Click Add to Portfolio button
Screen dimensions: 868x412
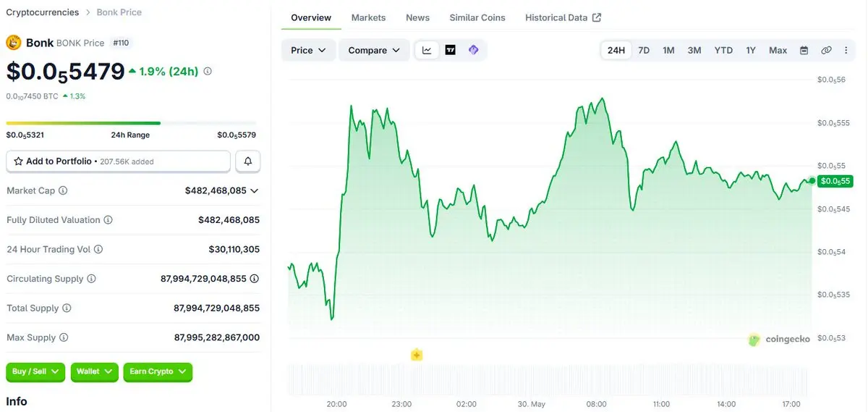tap(119, 161)
